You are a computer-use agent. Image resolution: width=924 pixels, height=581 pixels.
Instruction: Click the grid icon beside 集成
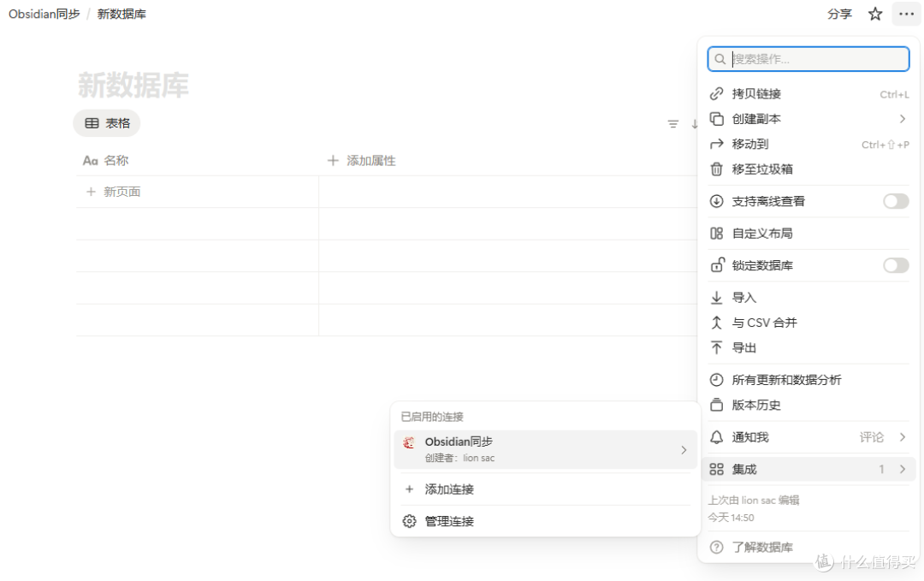717,470
